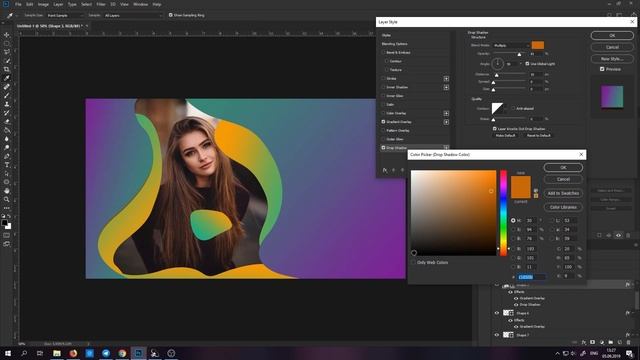
Task: Select the Zoom tool
Action: click(x=7, y=199)
